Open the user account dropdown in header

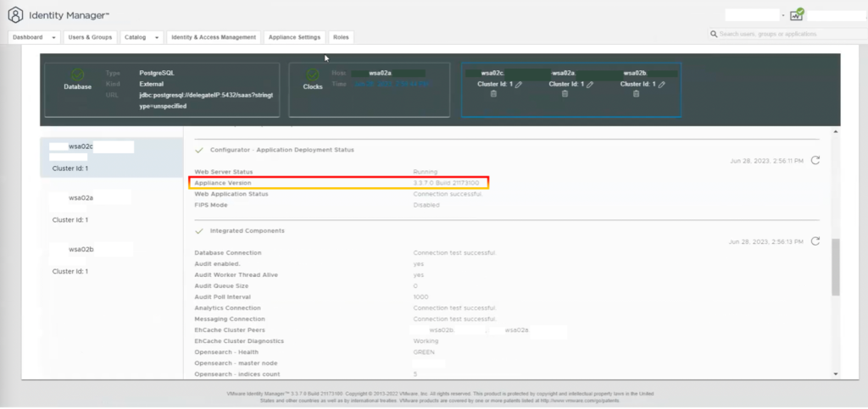click(x=783, y=15)
